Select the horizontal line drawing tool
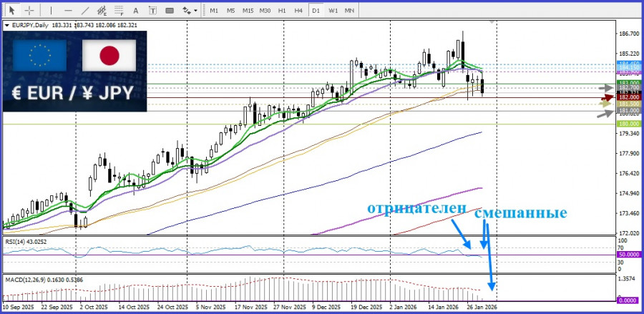Image resolution: width=644 pixels, height=314 pixels. (68, 11)
